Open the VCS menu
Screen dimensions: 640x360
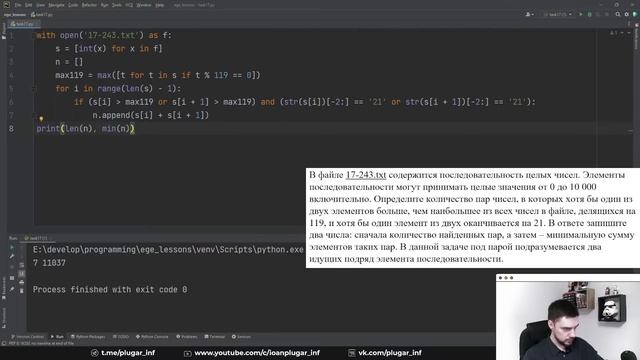pos(129,5)
